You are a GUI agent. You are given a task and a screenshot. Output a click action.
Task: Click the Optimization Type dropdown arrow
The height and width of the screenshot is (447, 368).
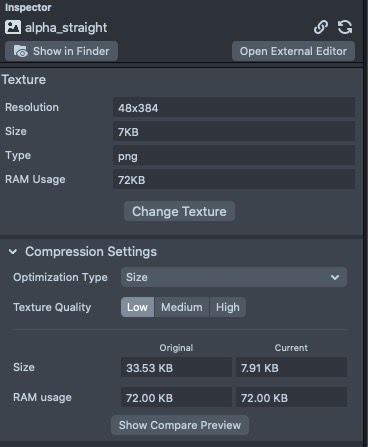[x=335, y=277]
